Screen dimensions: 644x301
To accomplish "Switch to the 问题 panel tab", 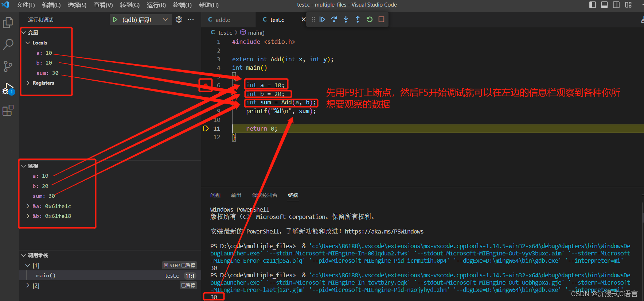I will click(215, 195).
